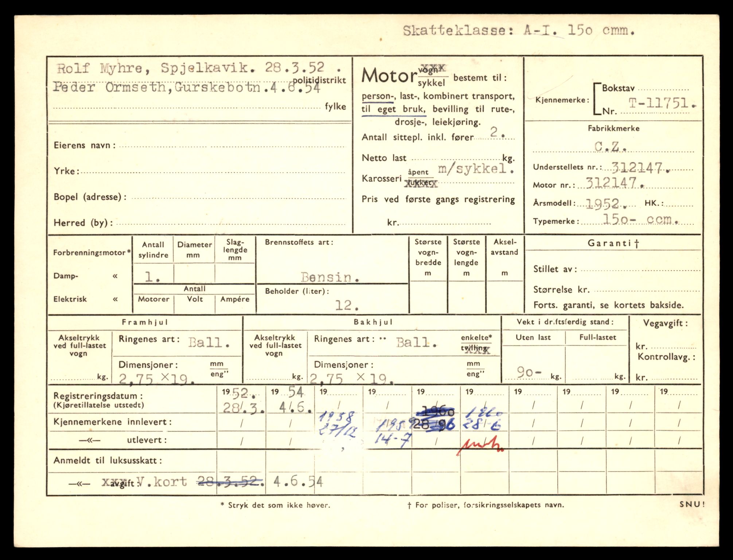Viewport: 733px width, 560px height.
Task: Click the Uten last weight '90-'
Action: tap(529, 372)
